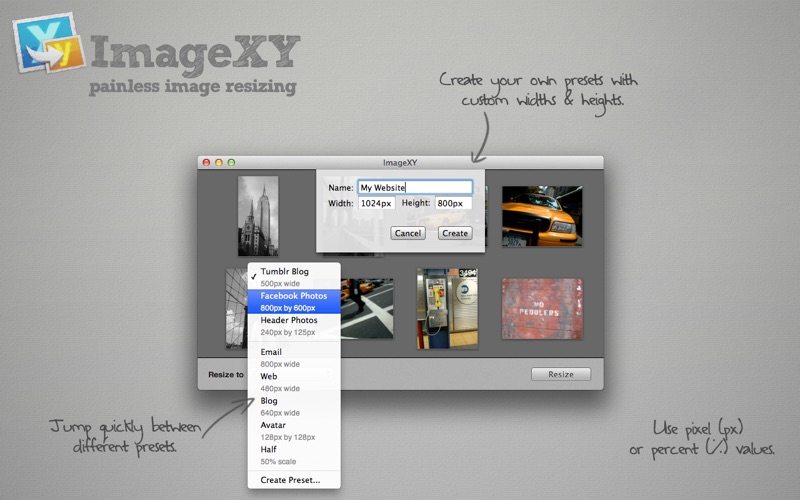The image size is (800, 500).
Task: Select the Blog preset
Action: coord(294,407)
